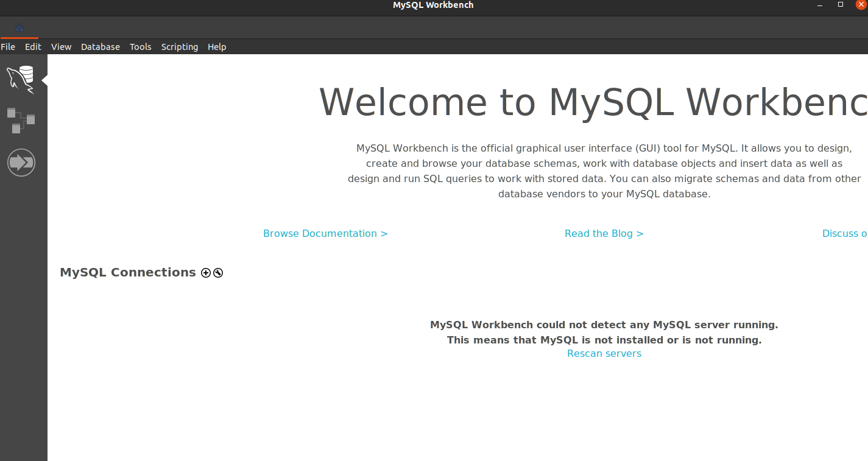Add a new MySQL connection with plus icon

(206, 273)
